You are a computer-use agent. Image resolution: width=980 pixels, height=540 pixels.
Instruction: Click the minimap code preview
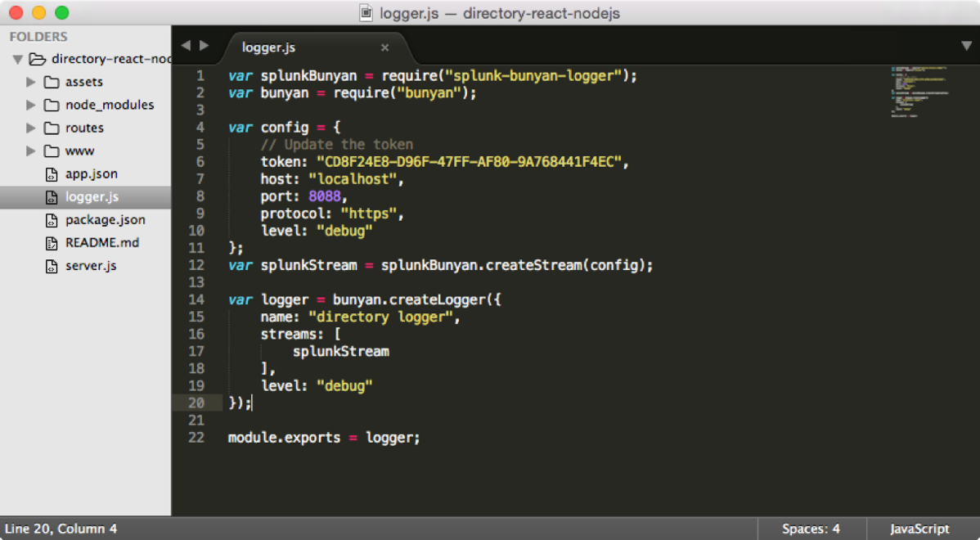click(x=919, y=92)
